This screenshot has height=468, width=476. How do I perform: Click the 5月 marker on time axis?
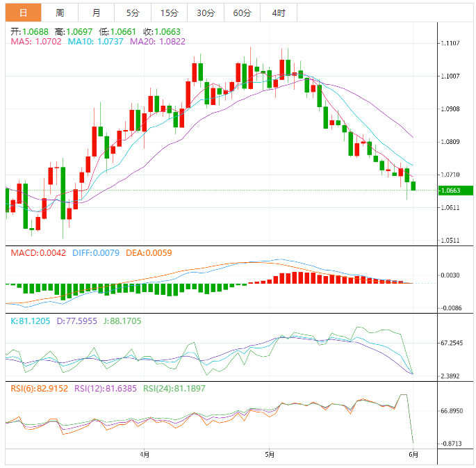pyautogui.click(x=270, y=455)
